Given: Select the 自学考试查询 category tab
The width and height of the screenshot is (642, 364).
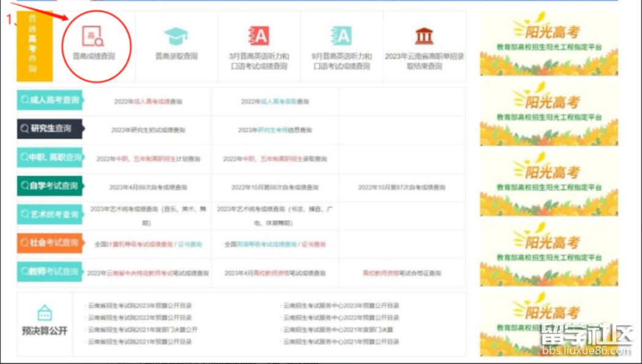Looking at the screenshot, I should 50,186.
